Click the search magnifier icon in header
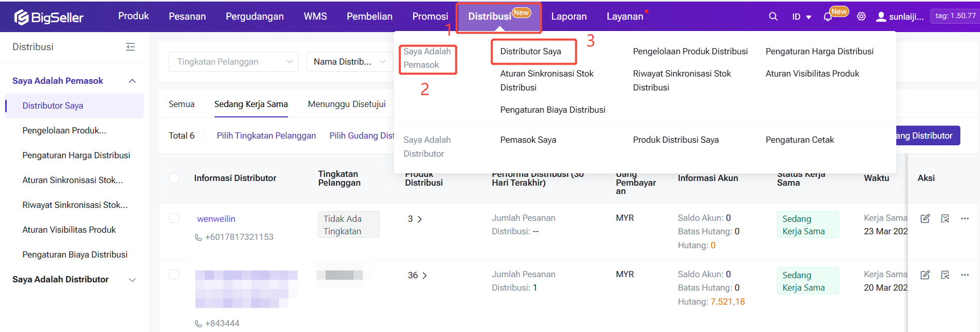The width and height of the screenshot is (980, 332). point(773,17)
